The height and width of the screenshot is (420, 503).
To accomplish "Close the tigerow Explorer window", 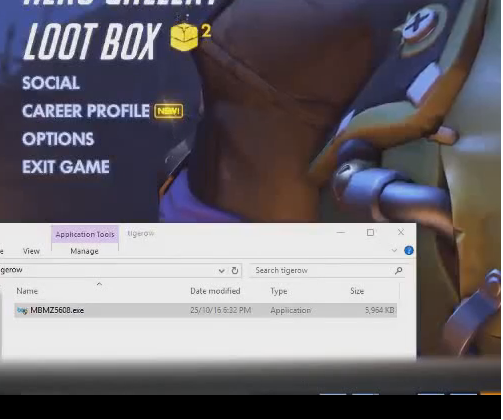I will click(401, 232).
